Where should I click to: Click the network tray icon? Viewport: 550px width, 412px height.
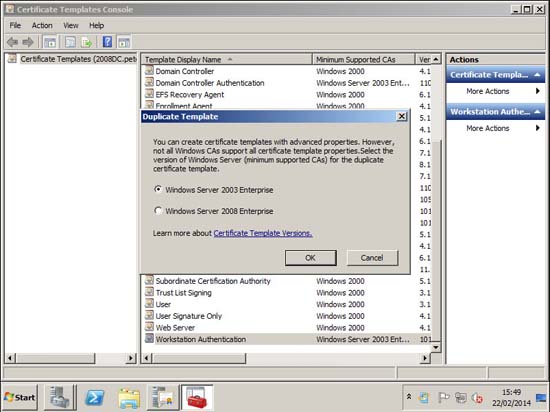[x=460, y=398]
